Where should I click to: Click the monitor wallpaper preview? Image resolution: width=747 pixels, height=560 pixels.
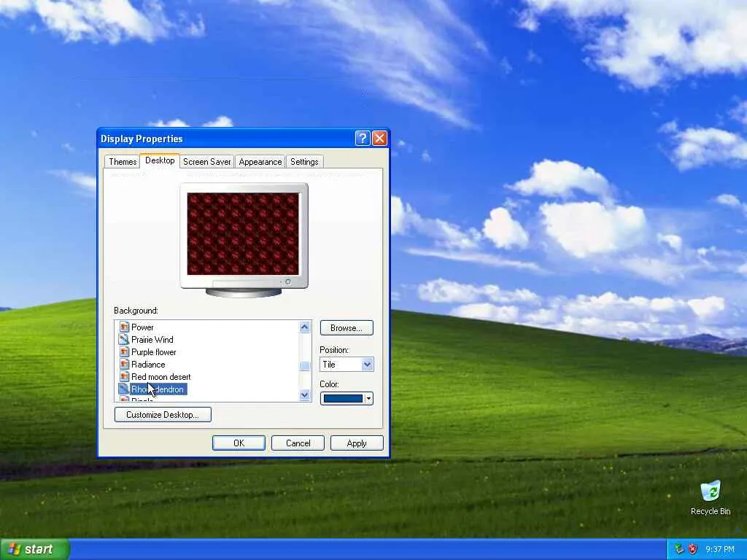click(243, 234)
